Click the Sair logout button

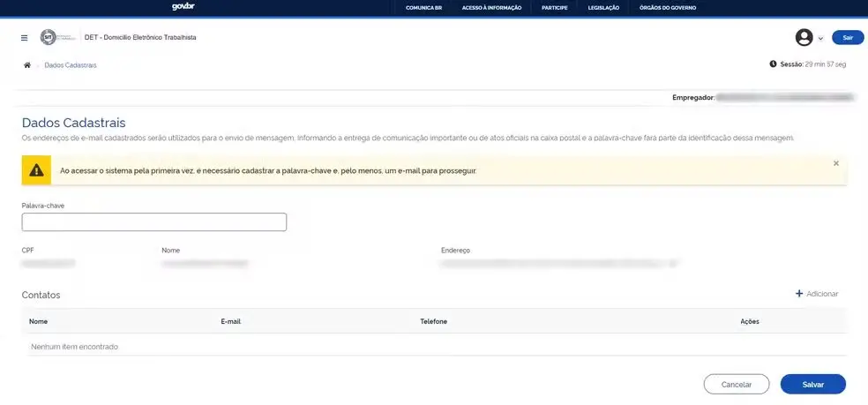(848, 38)
